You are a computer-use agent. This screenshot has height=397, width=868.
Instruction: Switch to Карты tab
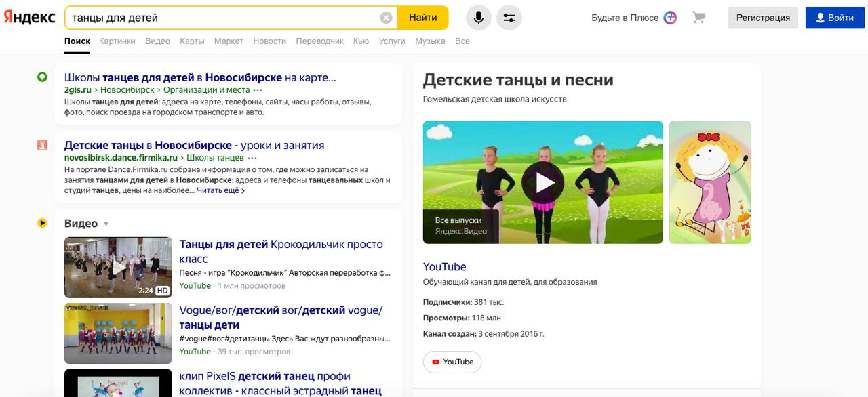click(192, 41)
